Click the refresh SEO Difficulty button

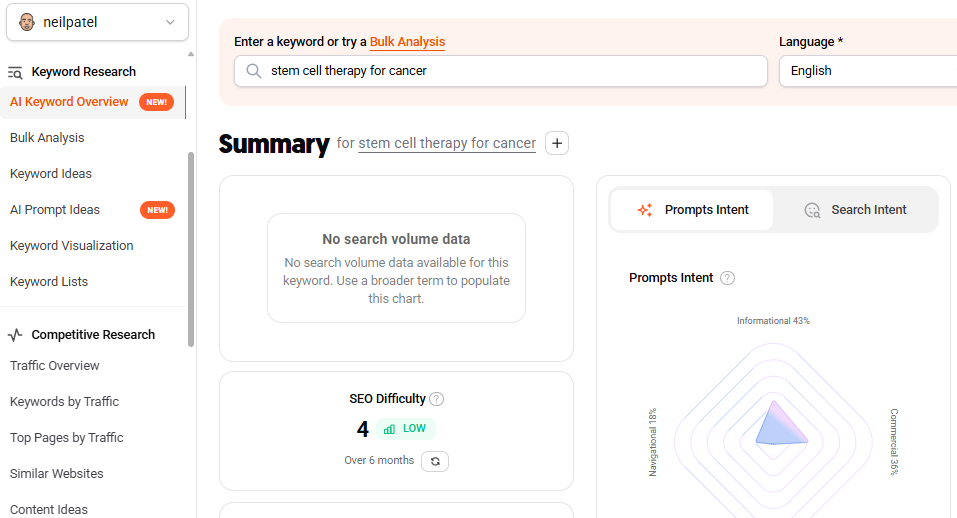tap(435, 461)
